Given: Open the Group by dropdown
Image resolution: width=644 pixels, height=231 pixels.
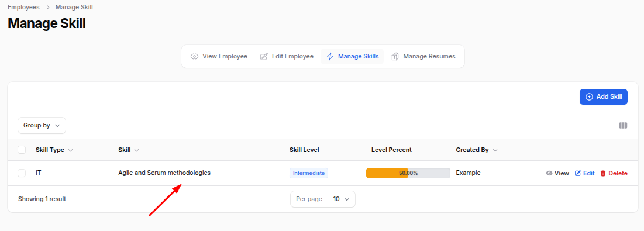Looking at the screenshot, I should click(42, 126).
